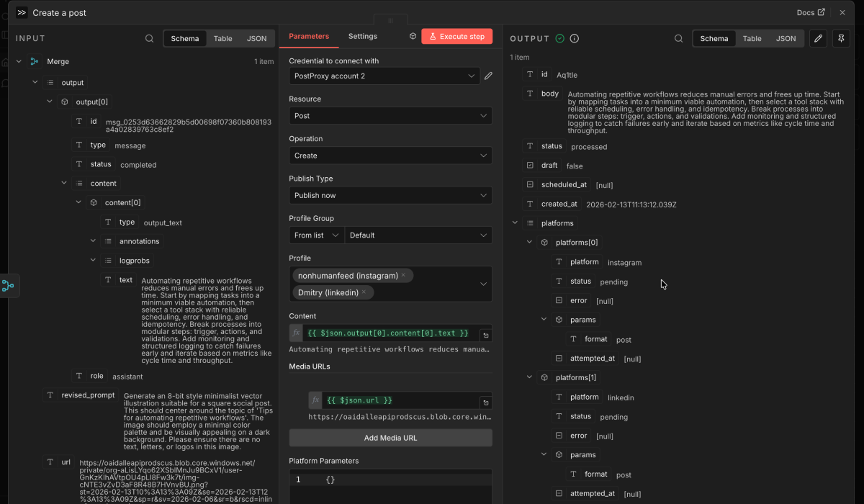Click the Merge node icon in INPUT

[35, 61]
